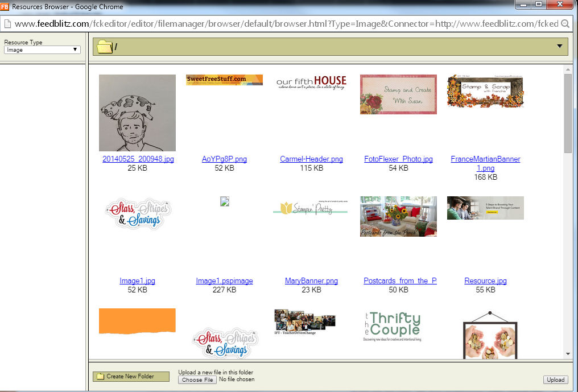
Task: Click the FB icon in the title bar
Action: click(5, 6)
